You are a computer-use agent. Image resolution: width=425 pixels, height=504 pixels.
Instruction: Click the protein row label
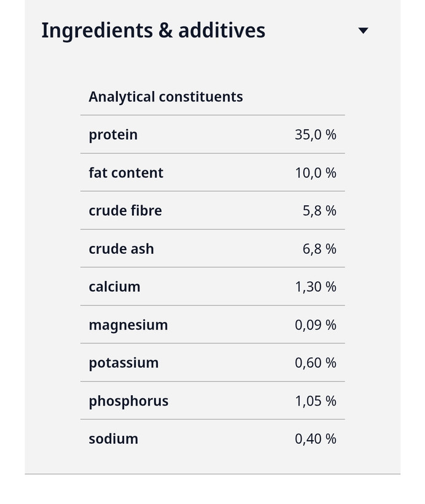[x=113, y=135]
